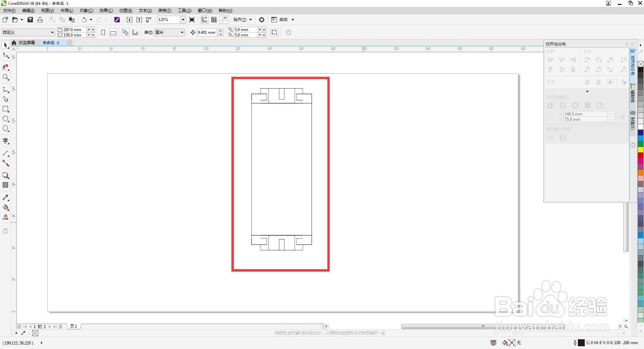Open the Text menu
Screen dimensions: 644x349
tap(145, 10)
